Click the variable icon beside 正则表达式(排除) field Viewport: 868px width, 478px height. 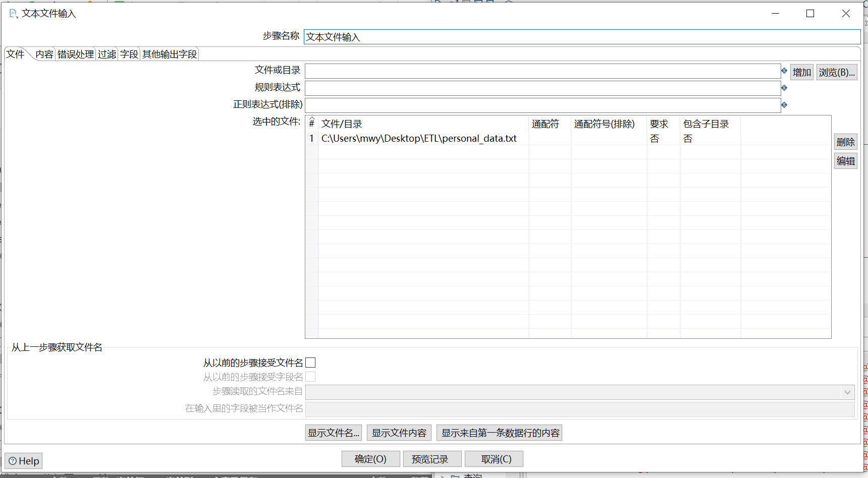(784, 105)
